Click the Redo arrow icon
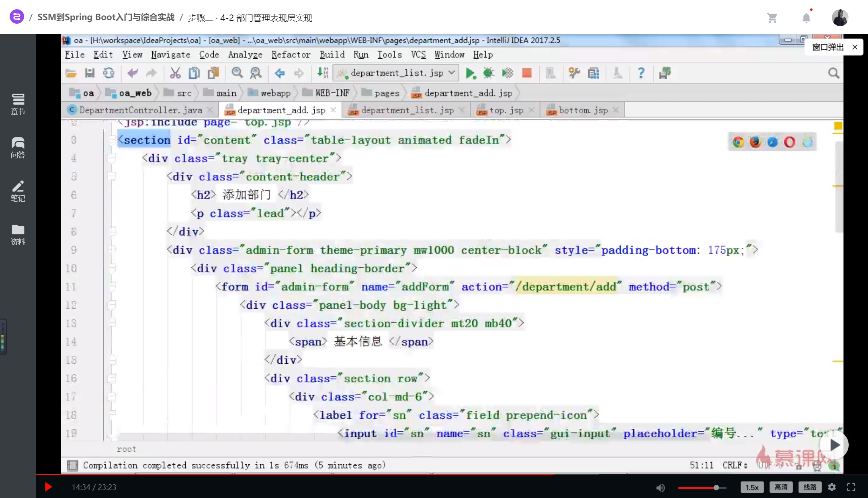This screenshot has height=498, width=868. 151,73
